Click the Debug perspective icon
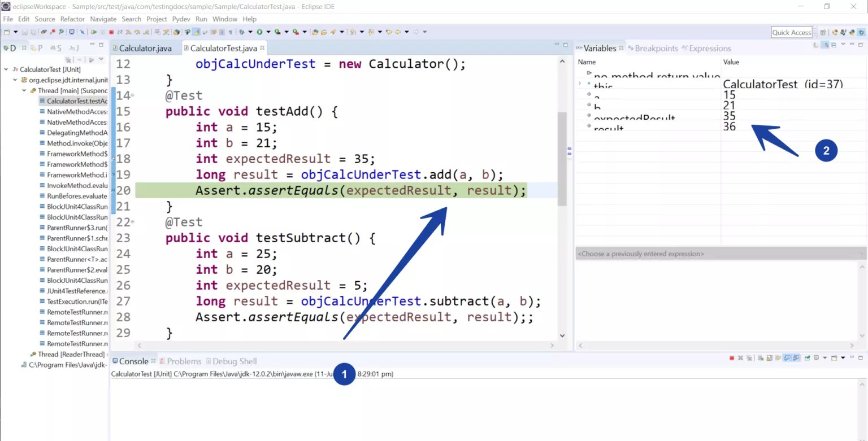The height and width of the screenshot is (441, 868). [861, 32]
